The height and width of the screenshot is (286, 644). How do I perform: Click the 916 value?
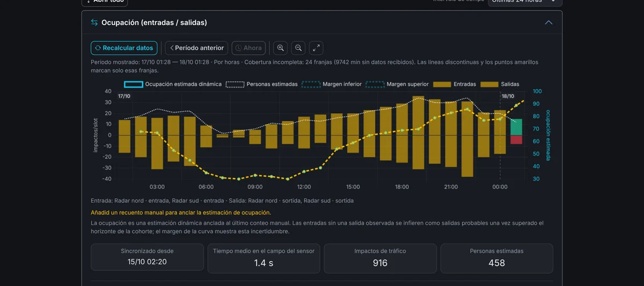tap(380, 263)
